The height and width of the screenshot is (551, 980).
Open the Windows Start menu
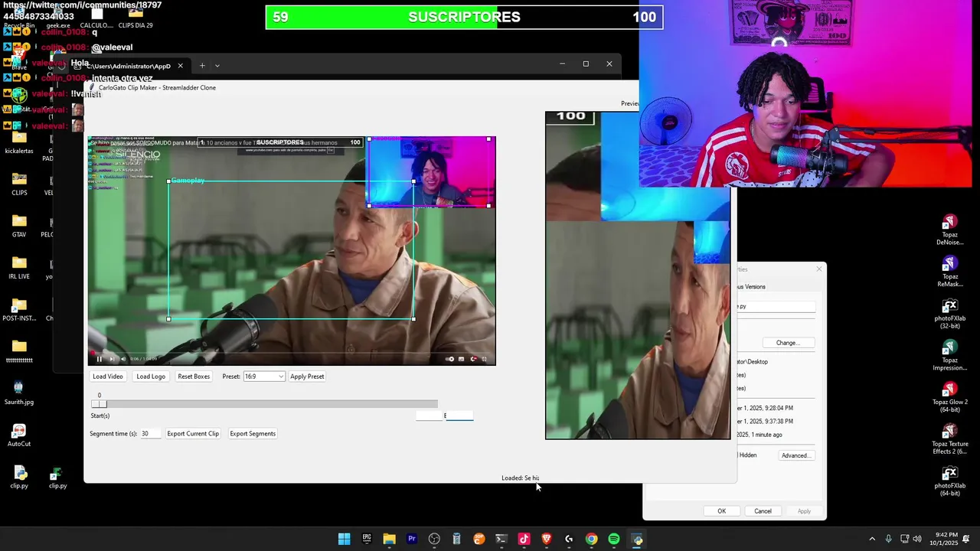345,539
